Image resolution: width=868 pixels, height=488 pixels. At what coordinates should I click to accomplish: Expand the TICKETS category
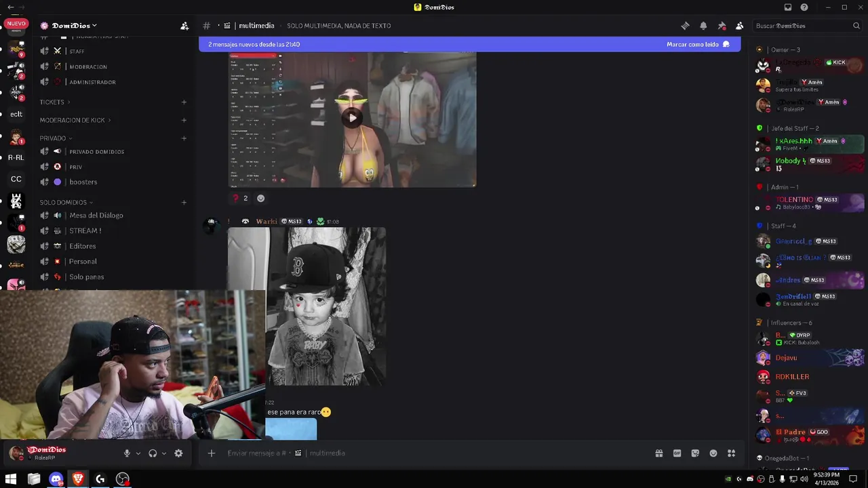click(x=54, y=102)
